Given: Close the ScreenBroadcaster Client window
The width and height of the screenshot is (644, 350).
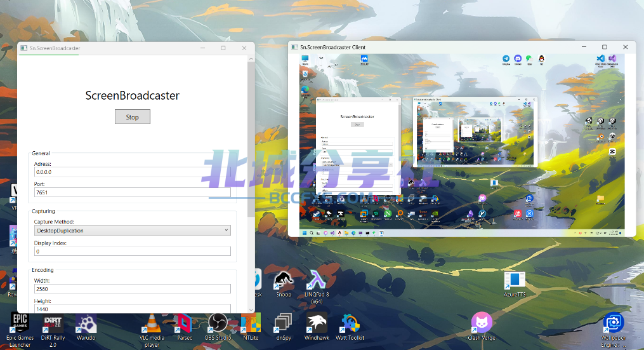Looking at the screenshot, I should [625, 47].
